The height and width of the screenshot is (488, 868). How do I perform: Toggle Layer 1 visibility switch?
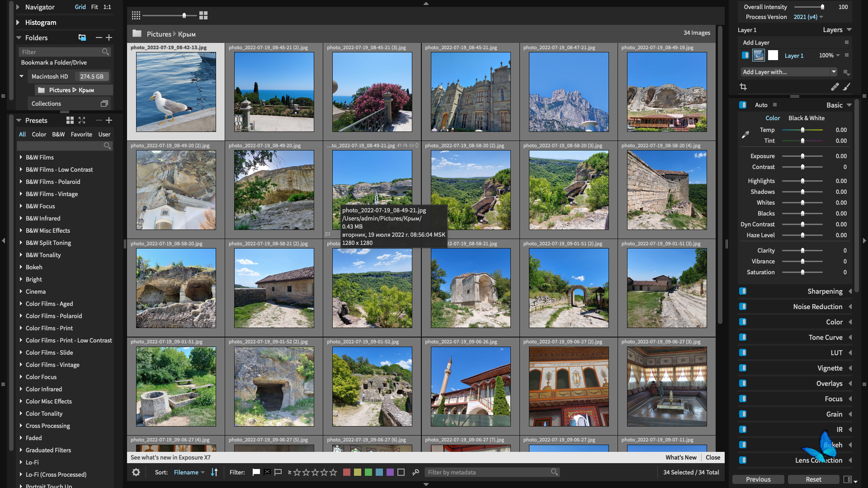pyautogui.click(x=745, y=55)
